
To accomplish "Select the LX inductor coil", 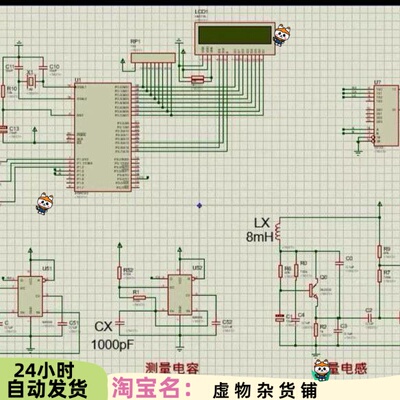I will coord(278,232).
